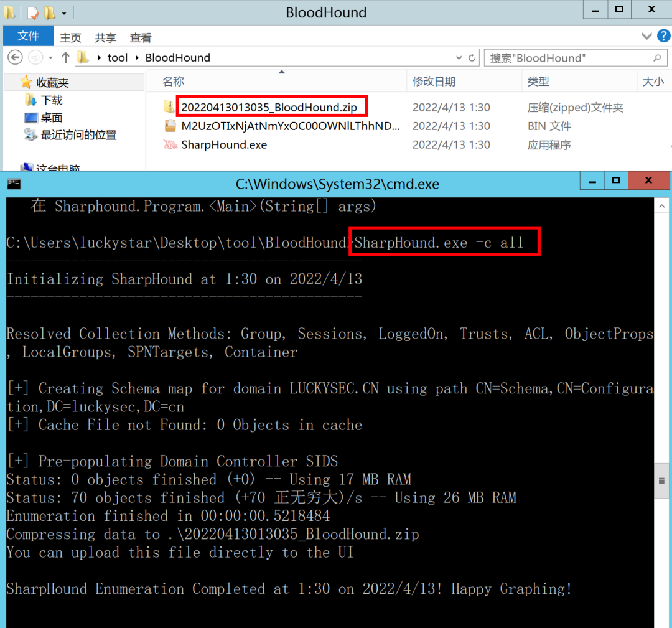Image resolution: width=672 pixels, height=628 pixels.
Task: Click the zip folder file icon
Action: [x=170, y=106]
